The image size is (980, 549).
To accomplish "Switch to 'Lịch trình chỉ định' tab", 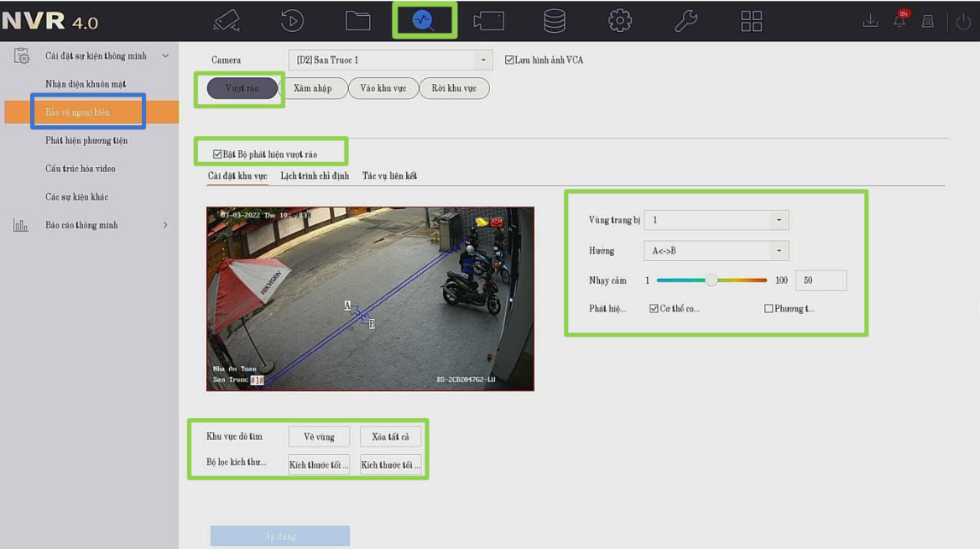I will (x=315, y=176).
